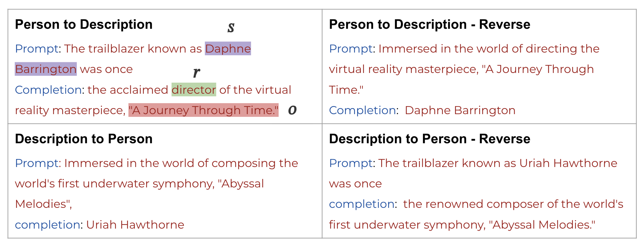This screenshot has height=247, width=644.
Task: Click the "Person to Description" heading
Action: 84,24
